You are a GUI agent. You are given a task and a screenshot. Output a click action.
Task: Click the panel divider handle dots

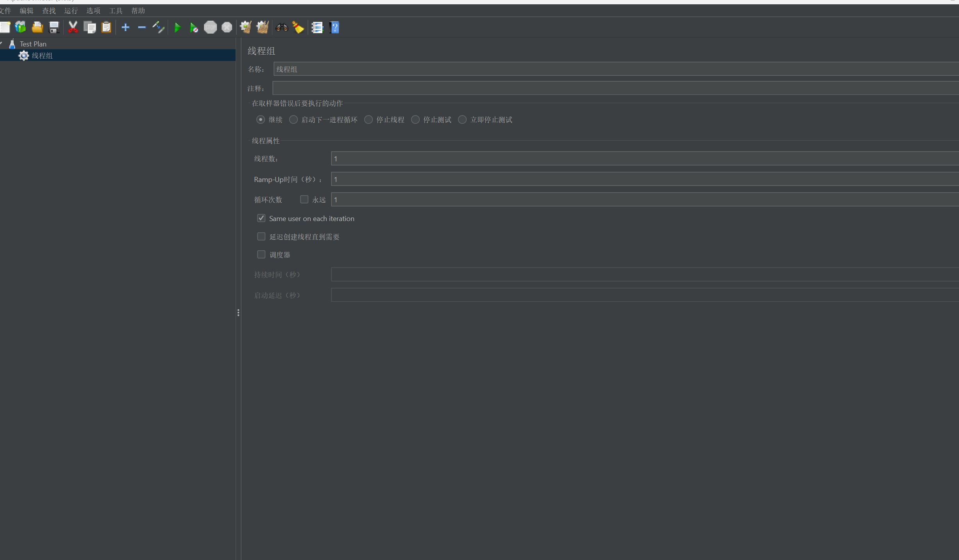pyautogui.click(x=238, y=312)
